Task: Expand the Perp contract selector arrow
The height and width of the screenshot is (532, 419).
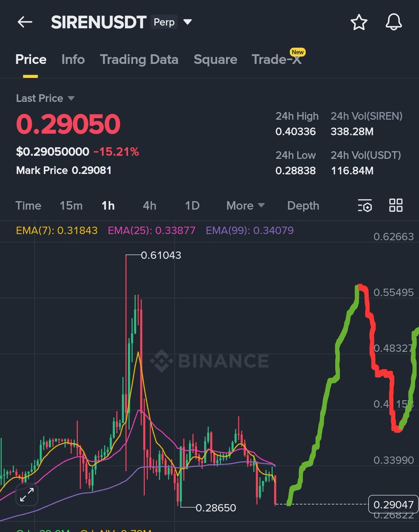Action: coord(187,22)
